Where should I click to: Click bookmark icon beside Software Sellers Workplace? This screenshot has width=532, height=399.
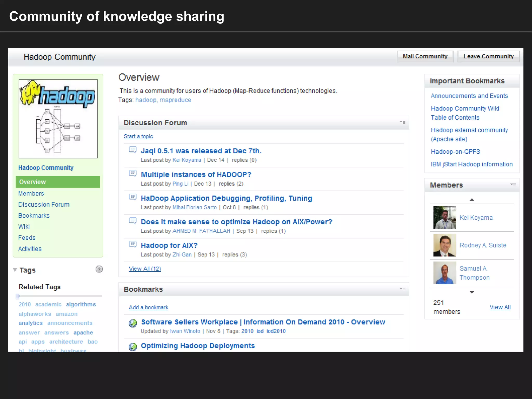coord(133,323)
